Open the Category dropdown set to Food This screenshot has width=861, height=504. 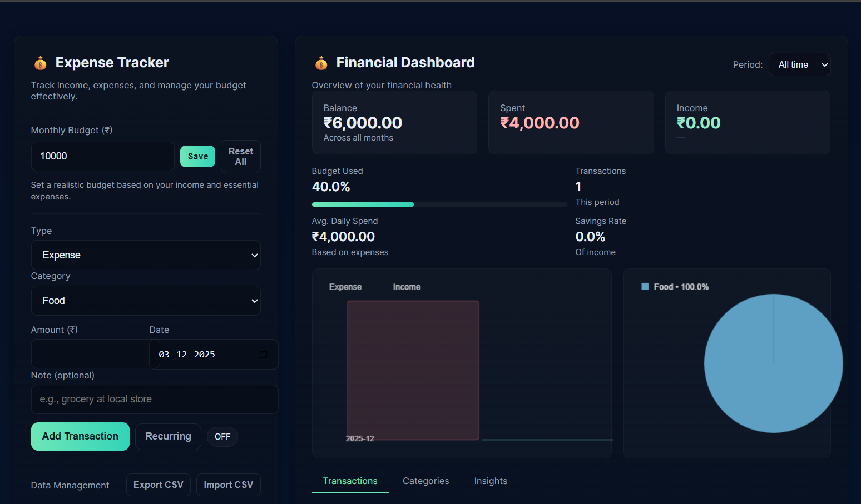[x=146, y=301]
